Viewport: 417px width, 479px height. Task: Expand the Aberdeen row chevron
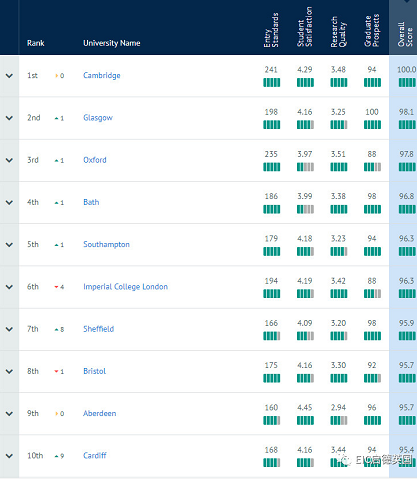pos(9,414)
